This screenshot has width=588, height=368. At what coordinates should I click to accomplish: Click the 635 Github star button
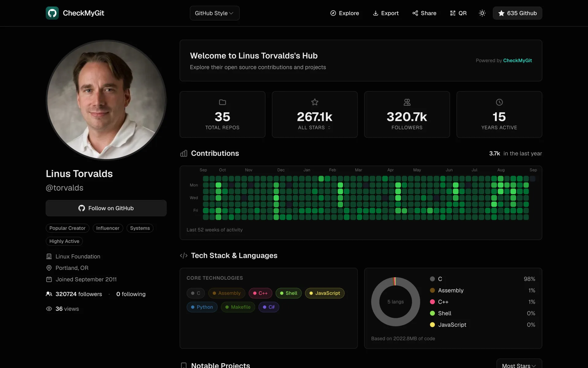pos(517,13)
